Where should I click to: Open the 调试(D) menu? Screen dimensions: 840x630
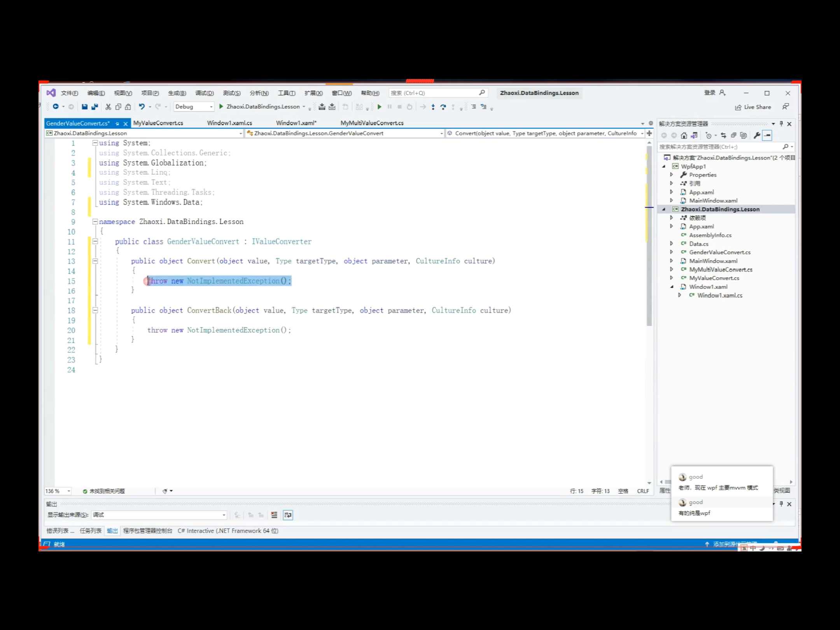tap(204, 93)
